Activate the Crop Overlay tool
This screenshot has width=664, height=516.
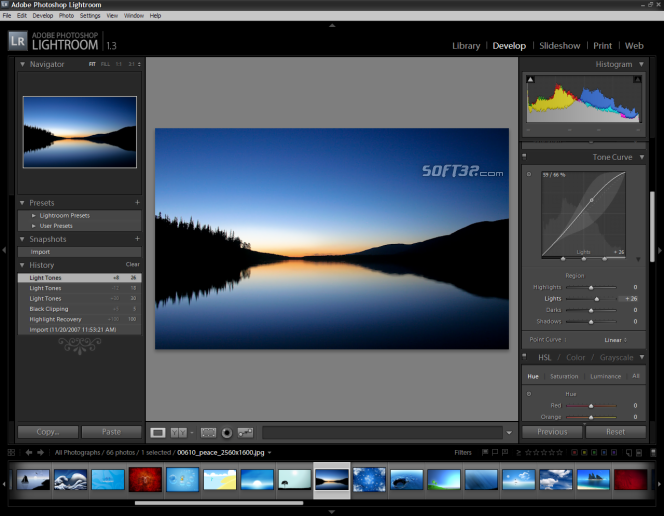coord(208,433)
